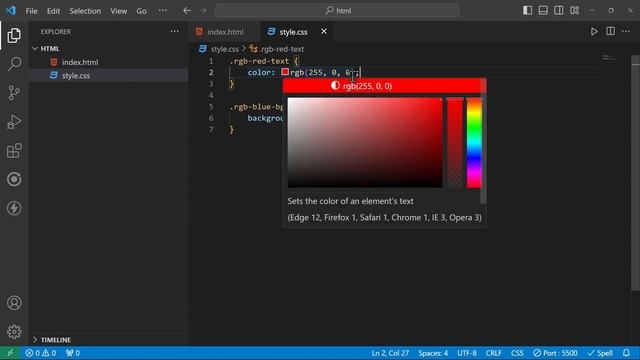Toggle the bottom panel layout icon
The image size is (640, 360).
[x=543, y=10]
